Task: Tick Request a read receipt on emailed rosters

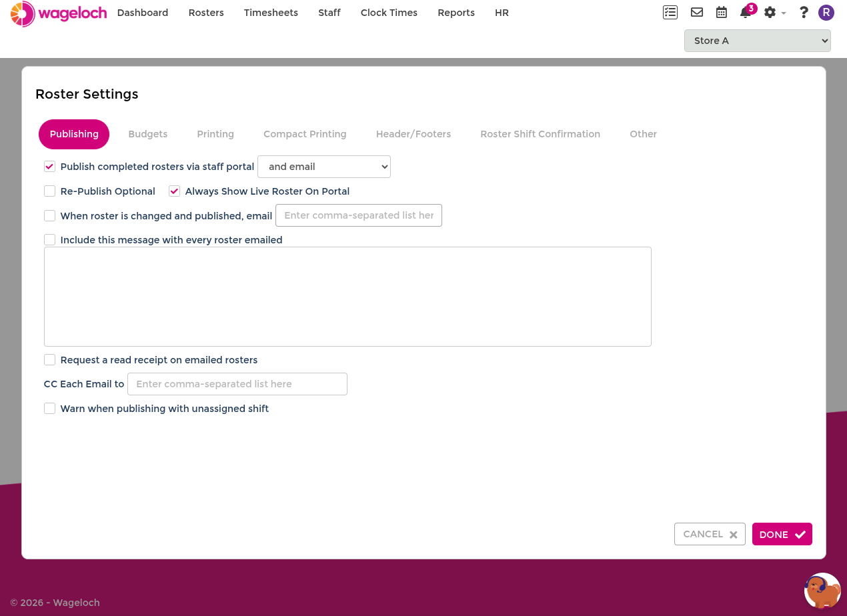Action: coord(49,360)
